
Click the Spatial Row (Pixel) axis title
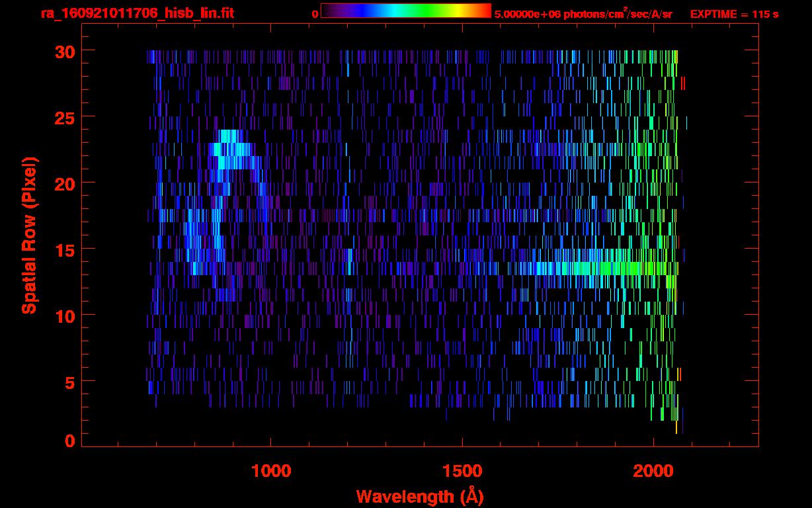pyautogui.click(x=30, y=235)
